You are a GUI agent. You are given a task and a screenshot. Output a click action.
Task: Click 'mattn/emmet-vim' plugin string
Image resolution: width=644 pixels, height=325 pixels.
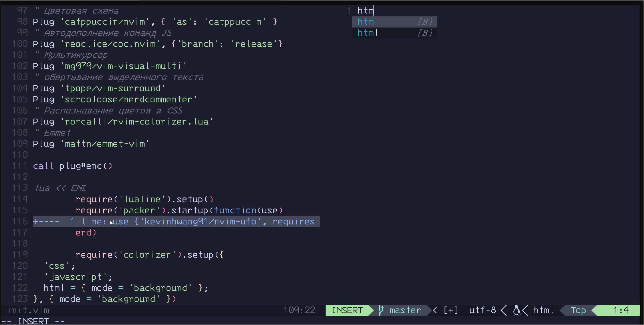coord(105,144)
